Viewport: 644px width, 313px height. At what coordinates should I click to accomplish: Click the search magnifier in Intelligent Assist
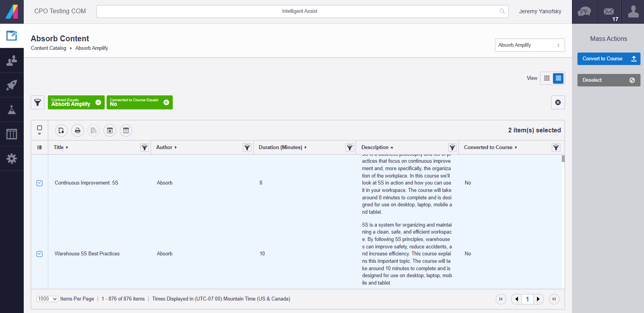click(x=502, y=11)
